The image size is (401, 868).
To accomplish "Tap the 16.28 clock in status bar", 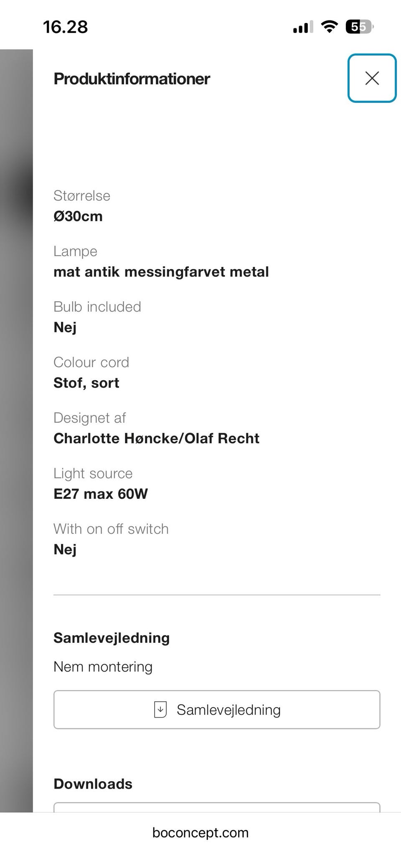I will [65, 27].
